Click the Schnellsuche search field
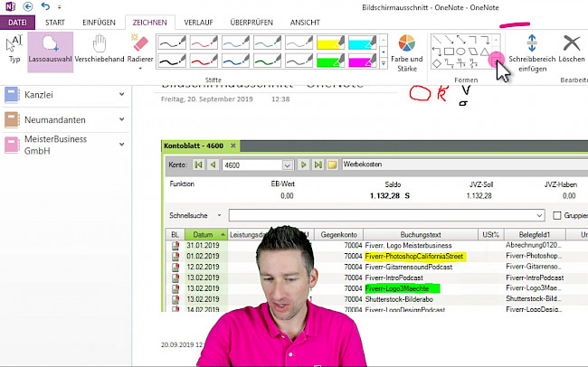Viewport: 588px width, 367px height. click(386, 216)
